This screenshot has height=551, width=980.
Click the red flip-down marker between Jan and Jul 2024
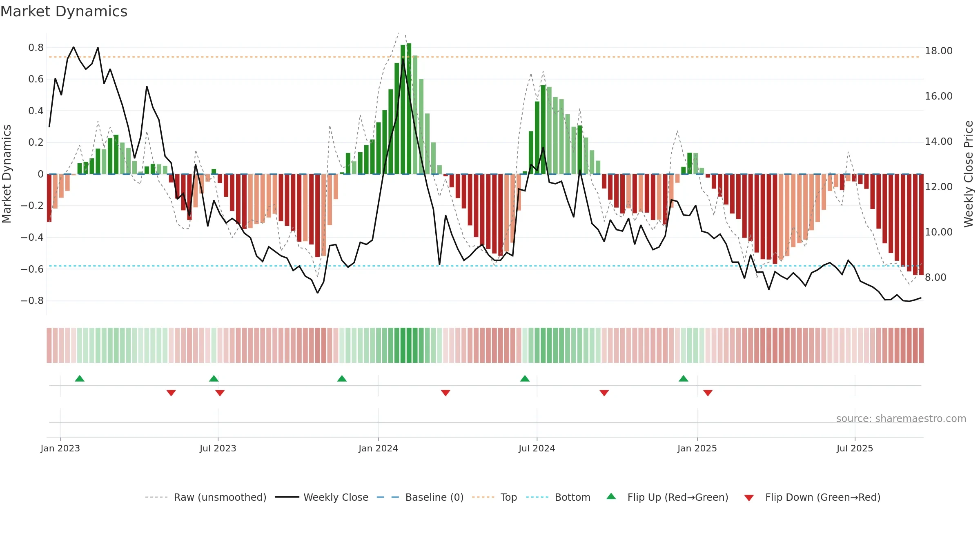coord(445,393)
